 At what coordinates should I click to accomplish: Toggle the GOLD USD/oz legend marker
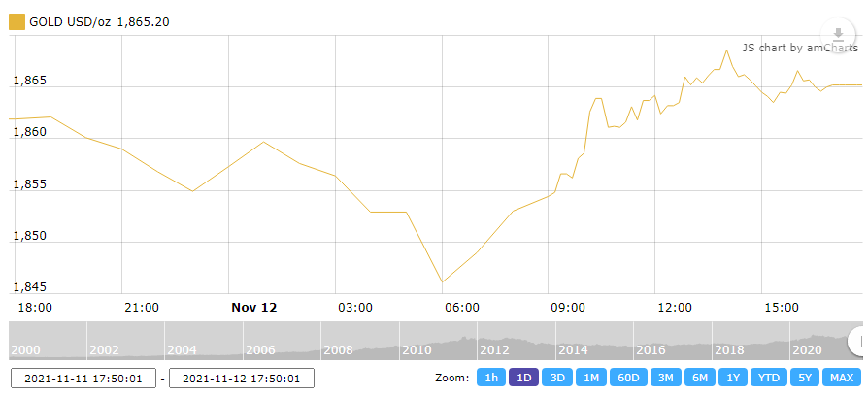click(x=16, y=22)
